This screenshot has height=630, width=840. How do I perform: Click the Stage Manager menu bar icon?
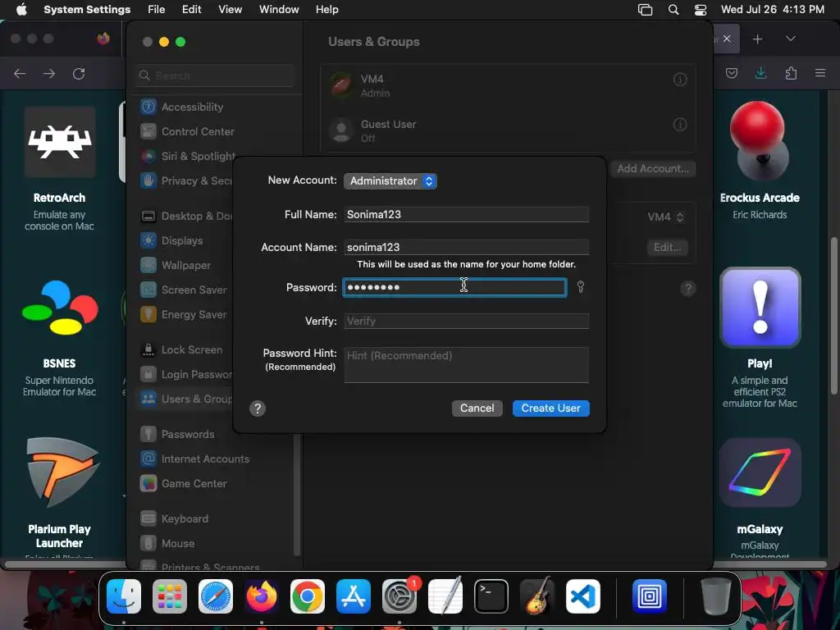click(x=645, y=10)
